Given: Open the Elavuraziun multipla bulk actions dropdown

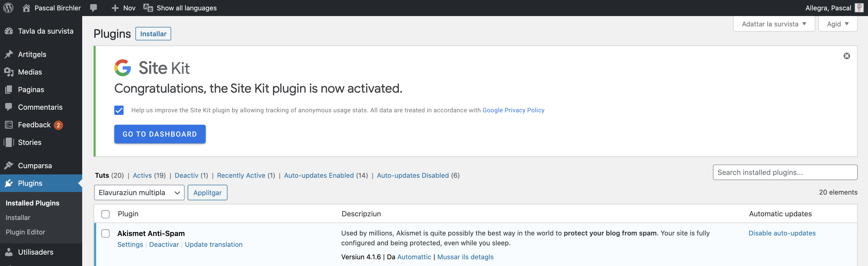Looking at the screenshot, I should tap(139, 193).
